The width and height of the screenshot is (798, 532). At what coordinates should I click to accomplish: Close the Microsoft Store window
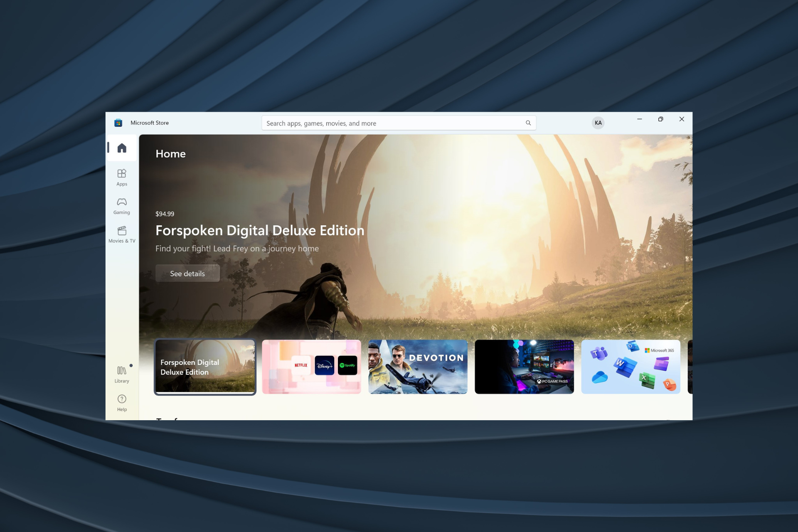682,119
